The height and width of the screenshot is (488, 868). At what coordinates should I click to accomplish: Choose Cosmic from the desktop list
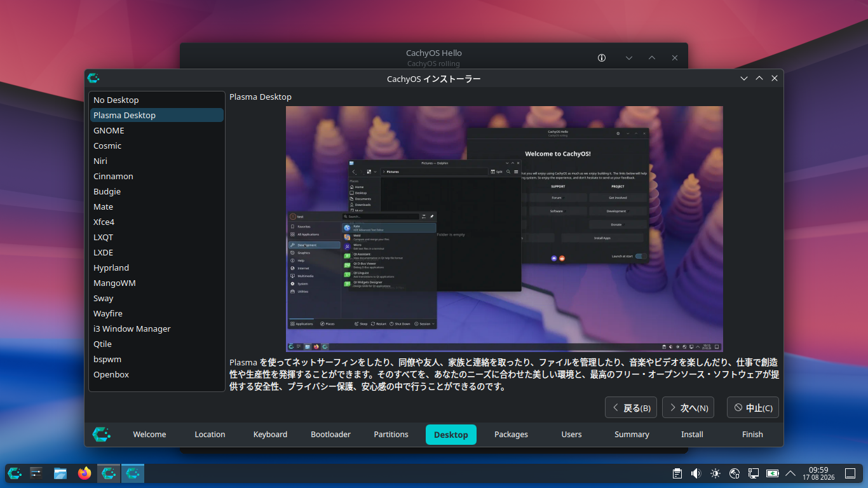156,146
